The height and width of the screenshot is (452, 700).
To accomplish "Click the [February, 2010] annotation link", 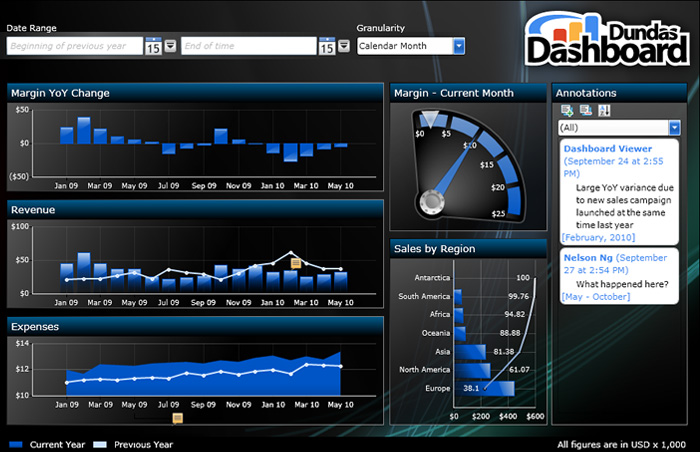I will tap(598, 237).
